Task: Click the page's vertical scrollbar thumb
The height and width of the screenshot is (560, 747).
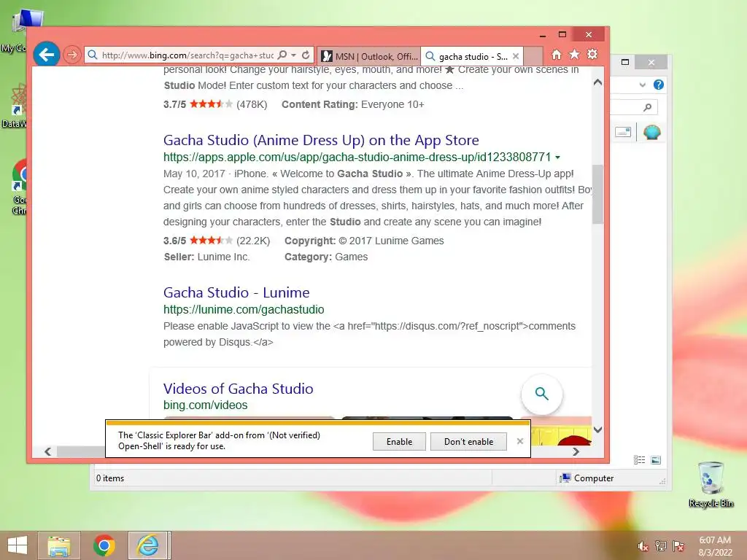Action: pyautogui.click(x=597, y=194)
